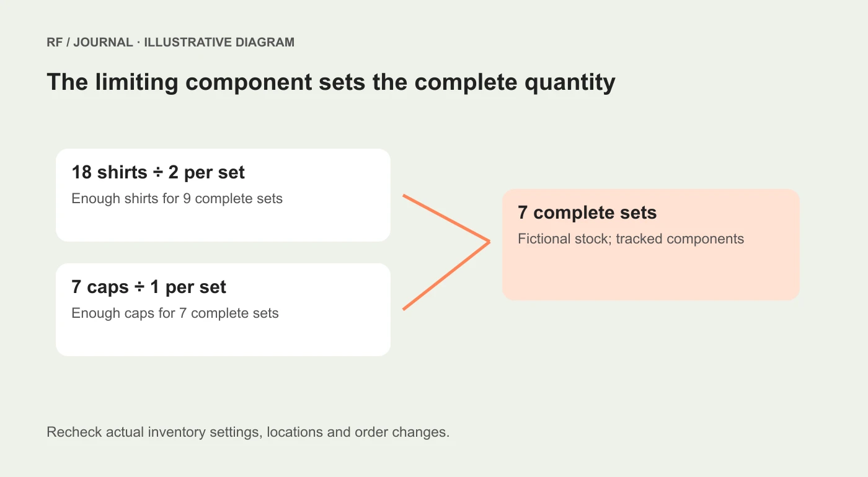Image resolution: width=868 pixels, height=477 pixels.
Task: Click the 'ILLUSTRATIVE DIAGRAM' label text
Action: click(x=219, y=43)
